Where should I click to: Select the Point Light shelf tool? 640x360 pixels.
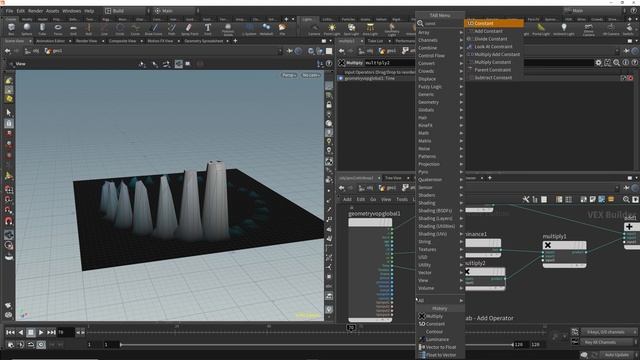click(x=332, y=29)
